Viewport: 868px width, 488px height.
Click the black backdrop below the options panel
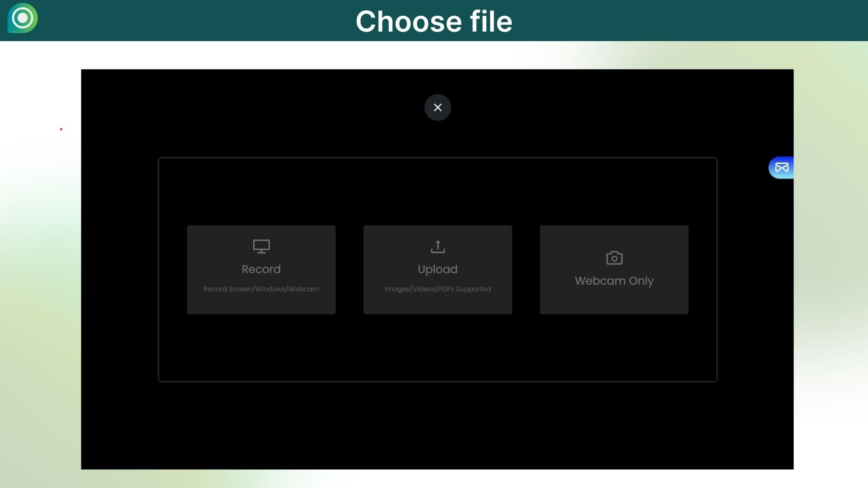438,425
